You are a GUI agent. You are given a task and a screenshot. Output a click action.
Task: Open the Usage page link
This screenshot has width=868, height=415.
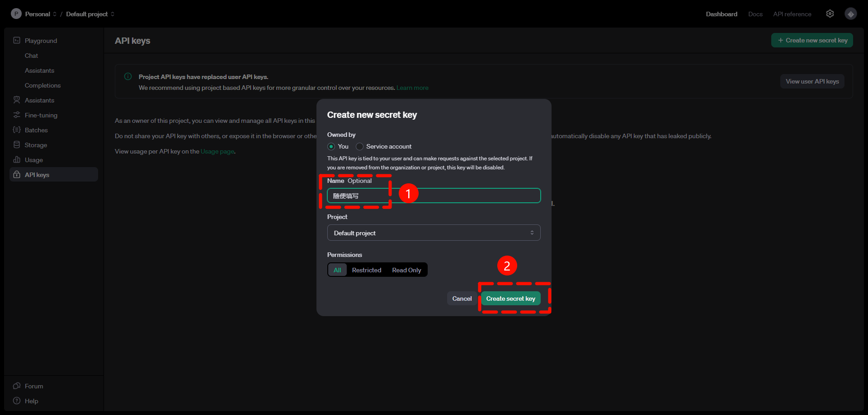point(217,151)
